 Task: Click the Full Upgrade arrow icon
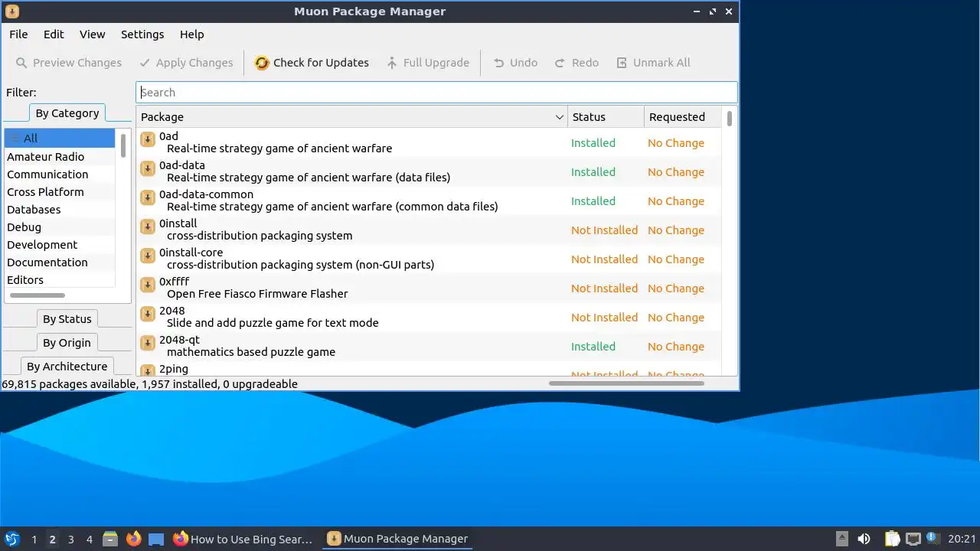pos(392,63)
